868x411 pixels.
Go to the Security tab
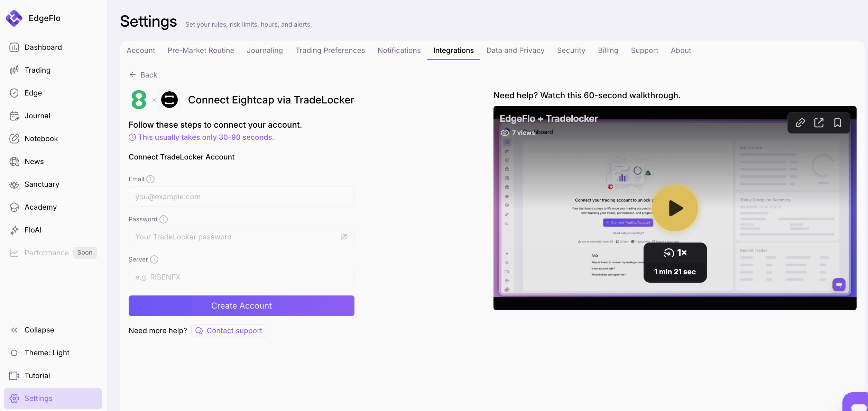(571, 51)
